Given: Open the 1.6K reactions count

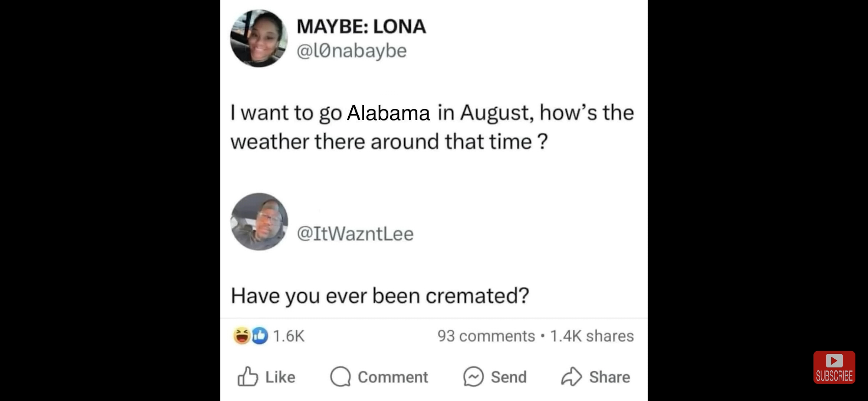Looking at the screenshot, I should pos(289,336).
